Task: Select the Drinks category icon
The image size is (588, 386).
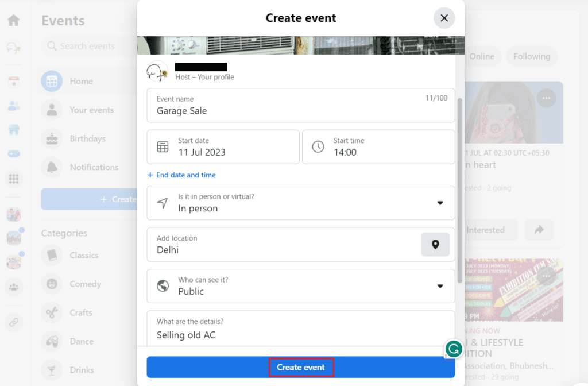Action: [x=52, y=370]
